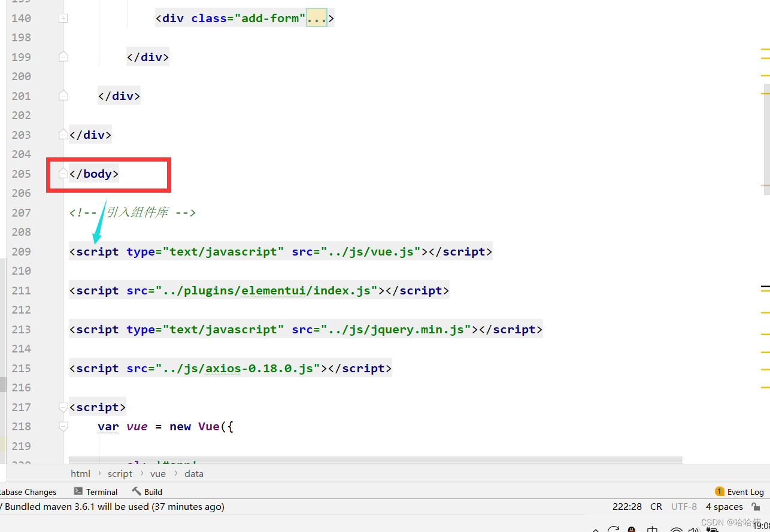770x532 pixels.
Task: Click the QQ penguin icon in system tray
Action: click(x=632, y=530)
